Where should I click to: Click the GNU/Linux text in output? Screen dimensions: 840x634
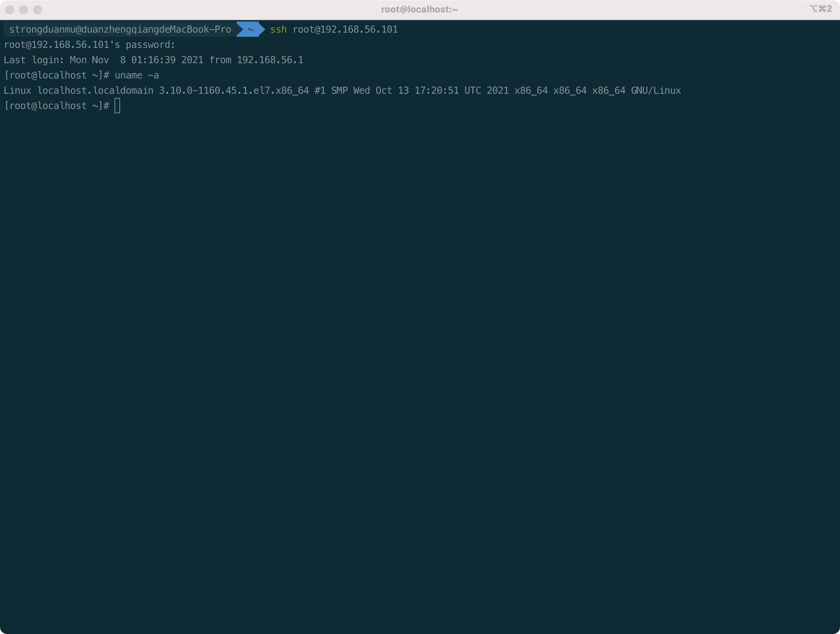[x=656, y=90]
